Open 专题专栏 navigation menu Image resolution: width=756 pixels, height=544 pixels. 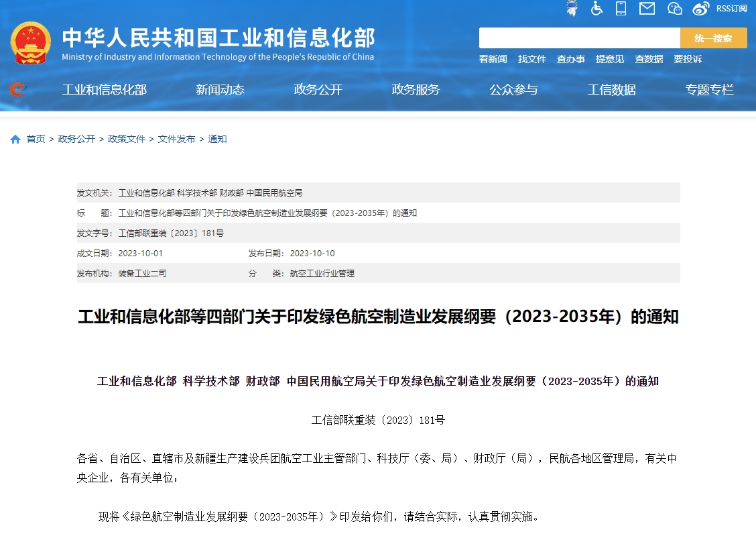coord(710,90)
